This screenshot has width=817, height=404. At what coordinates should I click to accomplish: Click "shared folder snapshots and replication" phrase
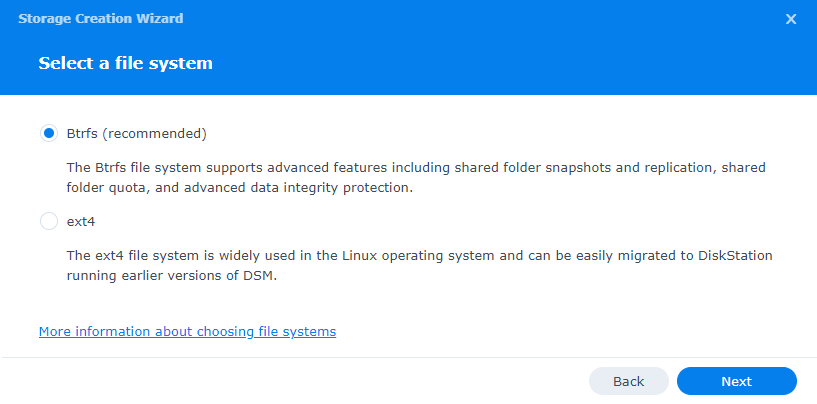560,167
